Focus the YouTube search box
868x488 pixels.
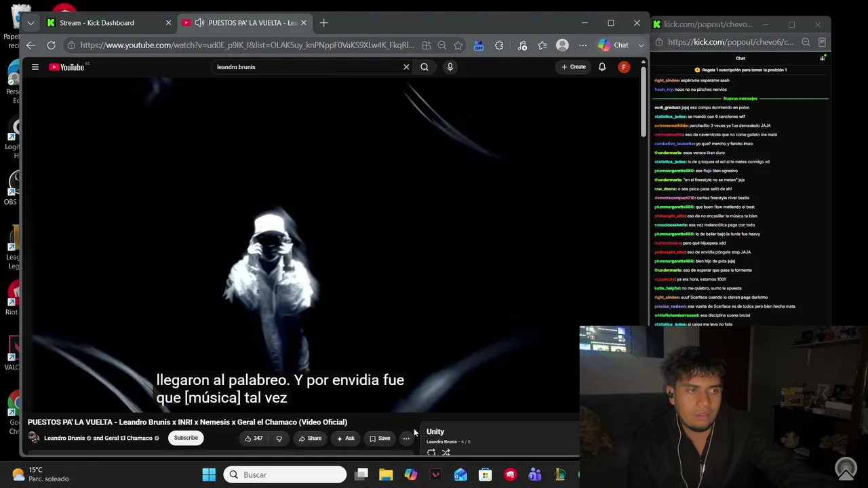pos(307,67)
